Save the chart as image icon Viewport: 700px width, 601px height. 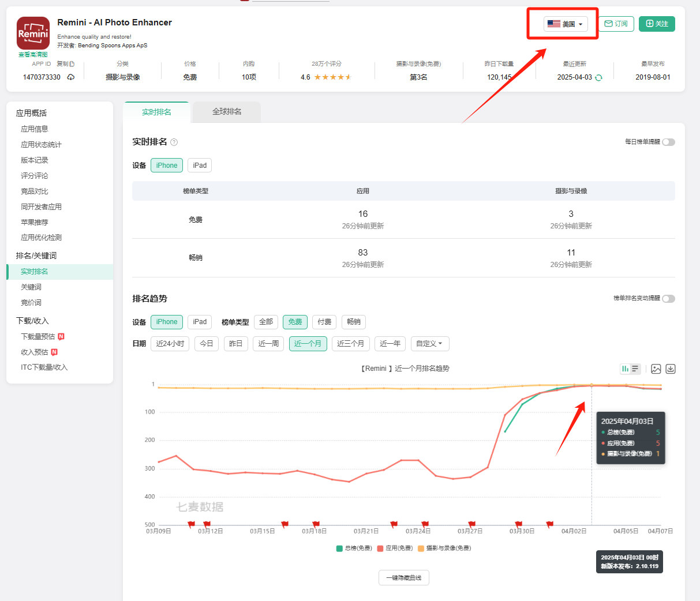click(656, 369)
